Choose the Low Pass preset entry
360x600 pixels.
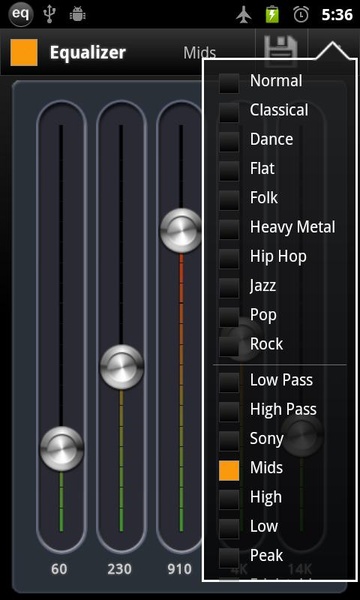click(280, 380)
